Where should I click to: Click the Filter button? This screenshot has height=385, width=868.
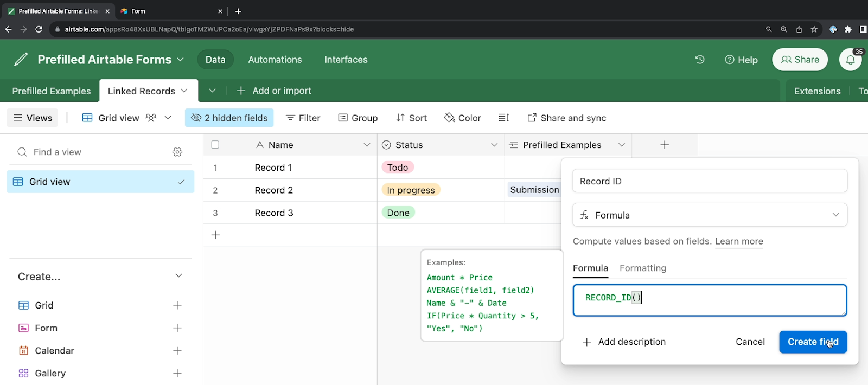pos(303,118)
